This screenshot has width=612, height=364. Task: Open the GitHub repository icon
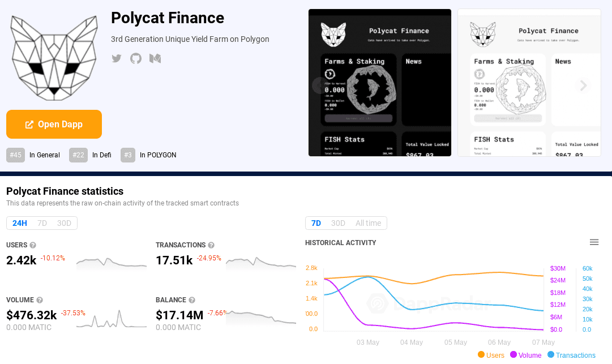pos(136,58)
